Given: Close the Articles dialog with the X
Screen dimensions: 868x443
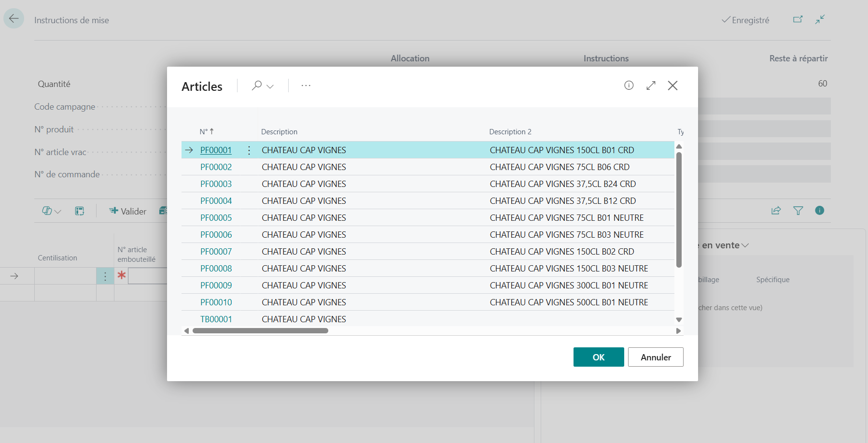Looking at the screenshot, I should 672,86.
